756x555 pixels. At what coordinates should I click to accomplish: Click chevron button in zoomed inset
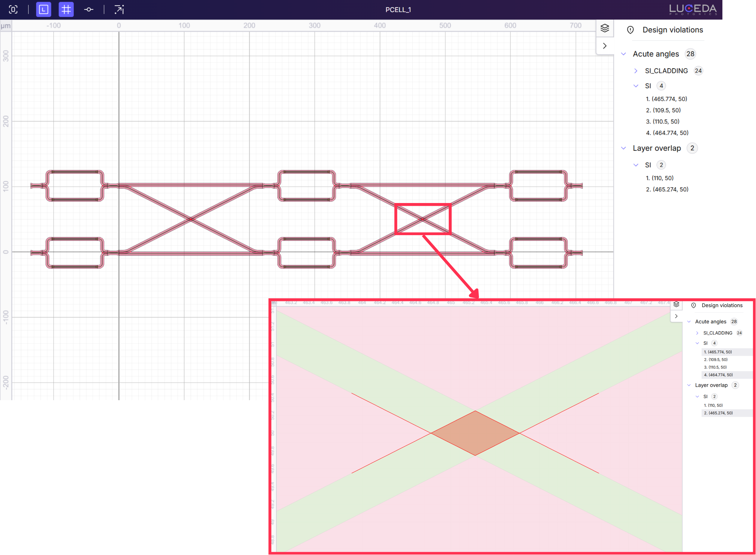[676, 316]
